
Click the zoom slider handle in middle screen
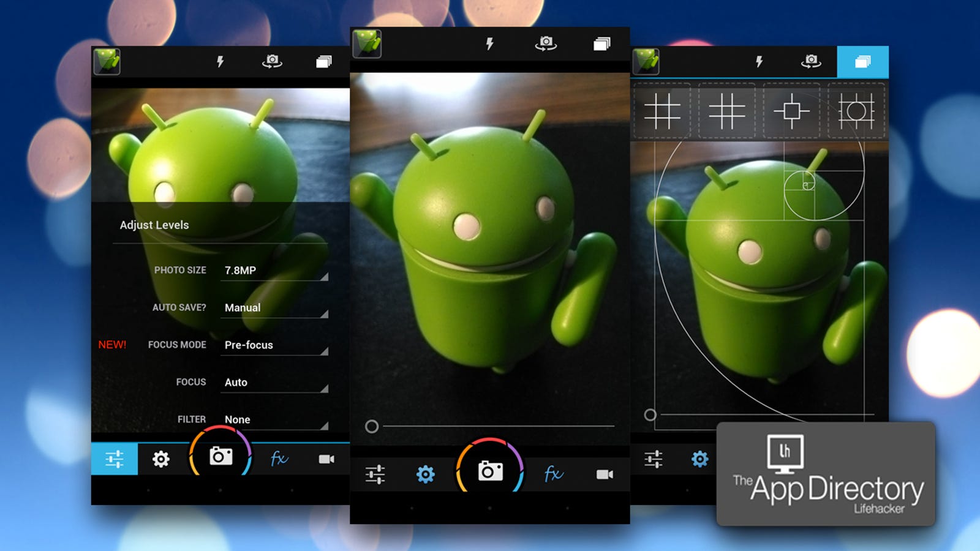[372, 427]
